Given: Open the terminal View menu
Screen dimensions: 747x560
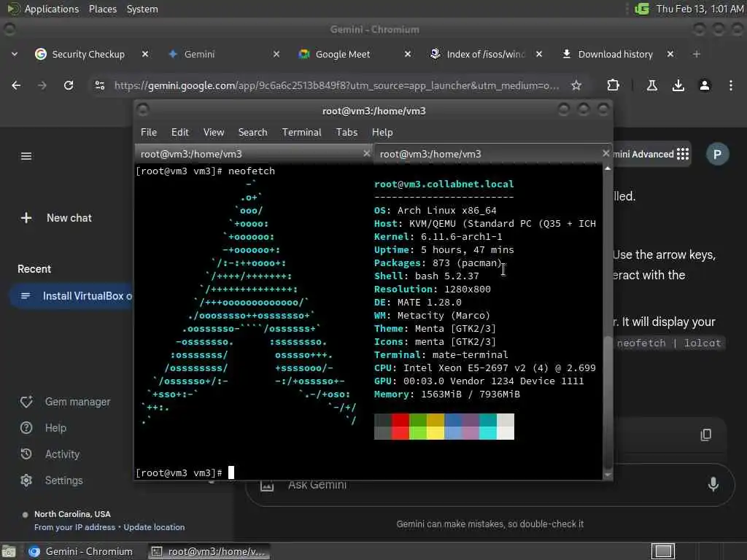Looking at the screenshot, I should point(214,133).
